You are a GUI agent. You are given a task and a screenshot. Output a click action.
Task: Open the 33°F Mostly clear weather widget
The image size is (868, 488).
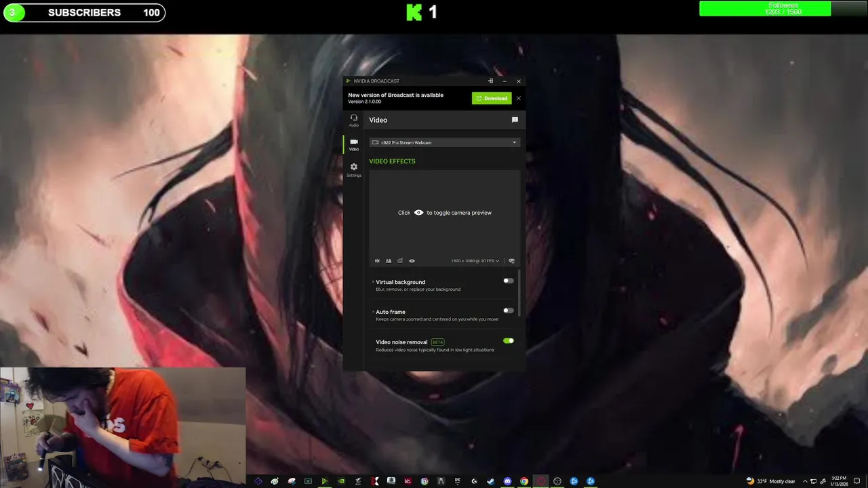coord(770,481)
